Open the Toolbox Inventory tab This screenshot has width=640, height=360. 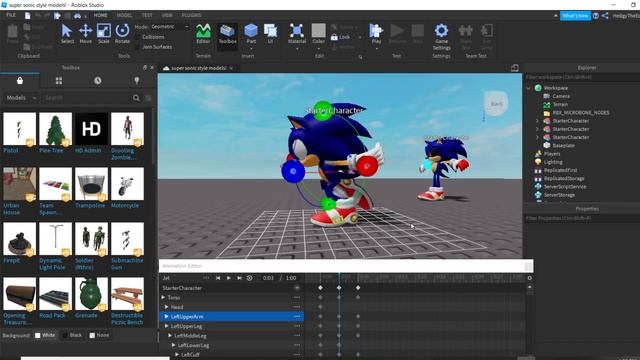click(20, 80)
